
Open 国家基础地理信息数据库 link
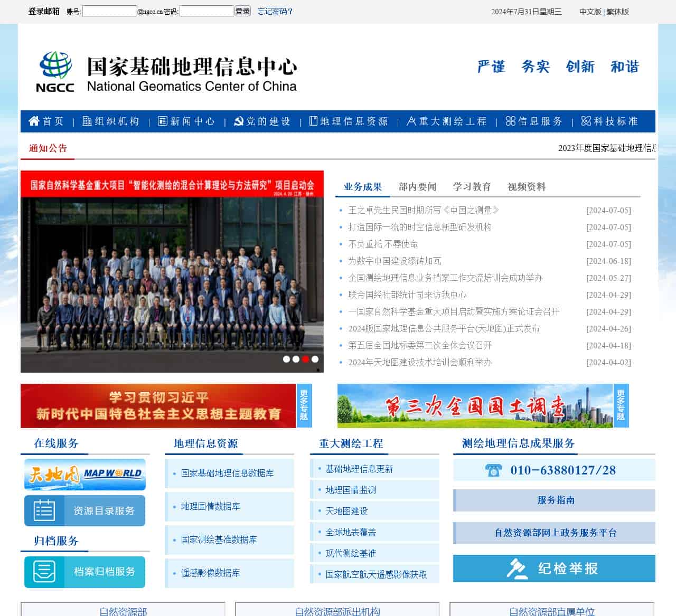click(x=227, y=473)
